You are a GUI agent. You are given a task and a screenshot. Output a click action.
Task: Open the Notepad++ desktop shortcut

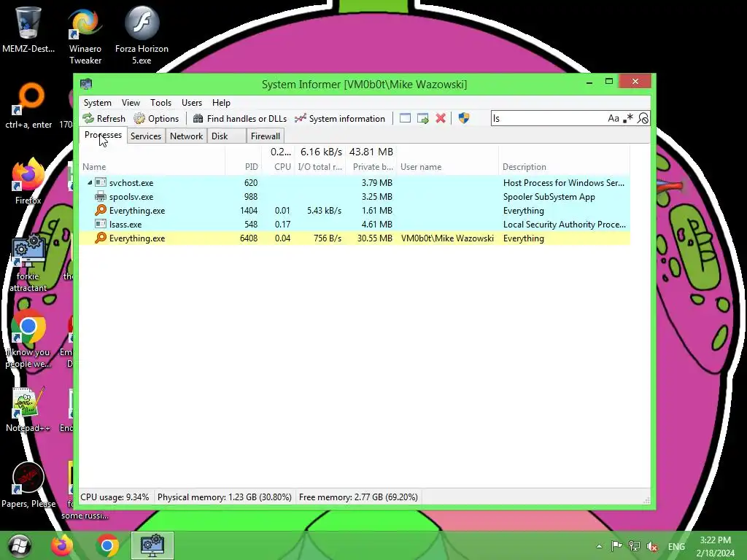(28, 410)
